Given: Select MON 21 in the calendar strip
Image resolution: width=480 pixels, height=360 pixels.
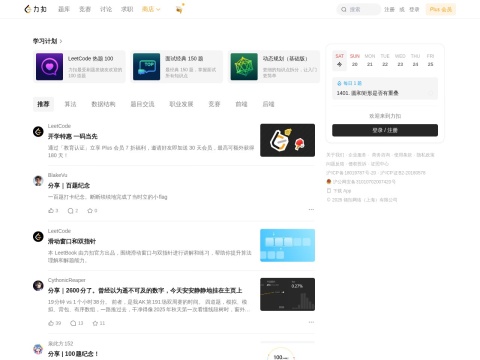Looking at the screenshot, I should coord(370,60).
